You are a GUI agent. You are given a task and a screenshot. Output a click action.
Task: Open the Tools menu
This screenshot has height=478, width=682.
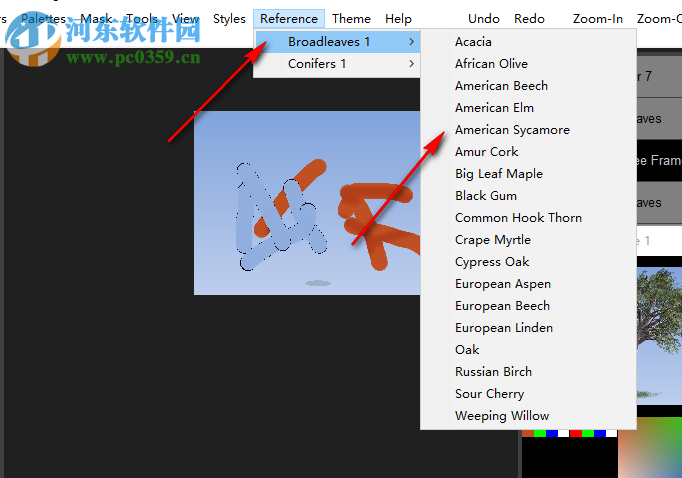[x=142, y=19]
